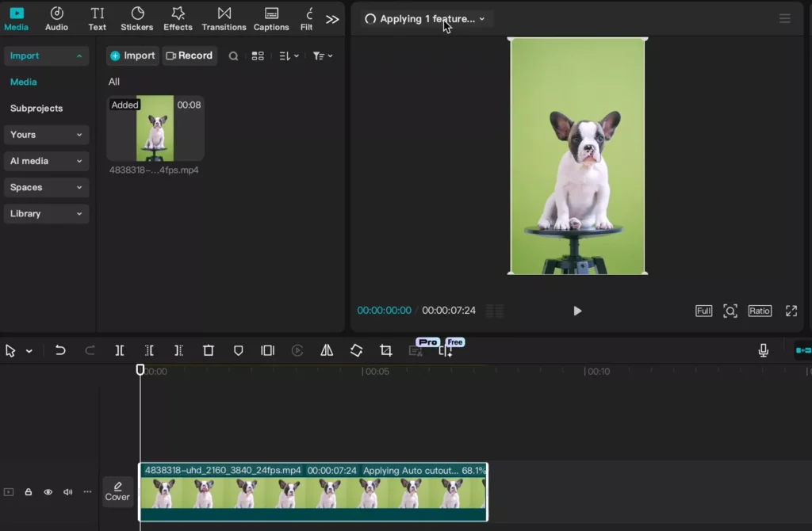Click the track type icon
Screen dimensions: 812x531
9,491
